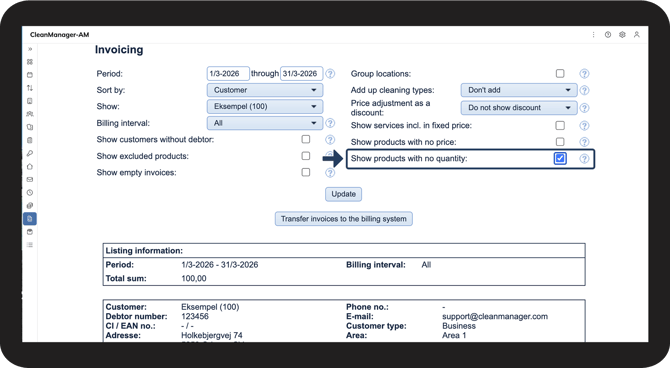This screenshot has width=670, height=368.
Task: Click the list lines sidebar icon
Action: pos(30,245)
